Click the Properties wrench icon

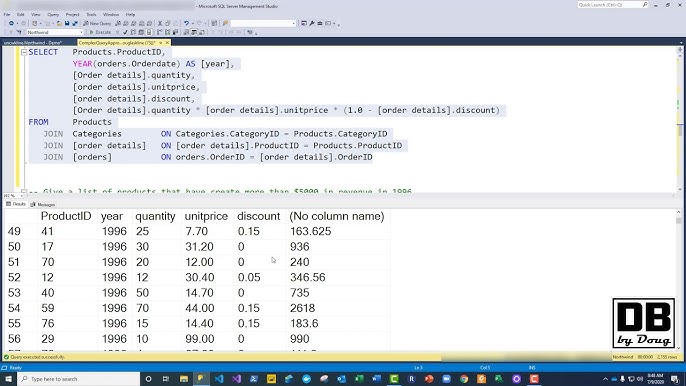pyautogui.click(x=312, y=23)
